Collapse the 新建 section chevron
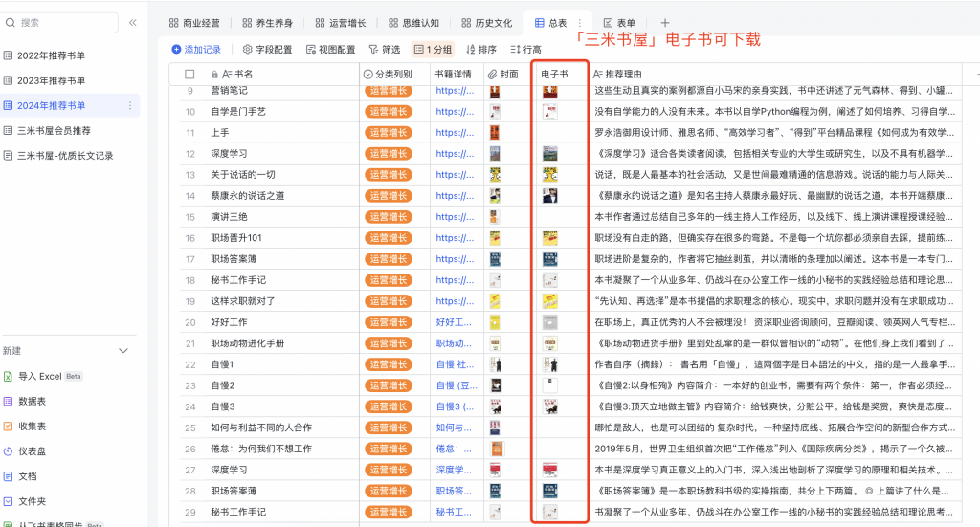This screenshot has height=527, width=980. [122, 351]
